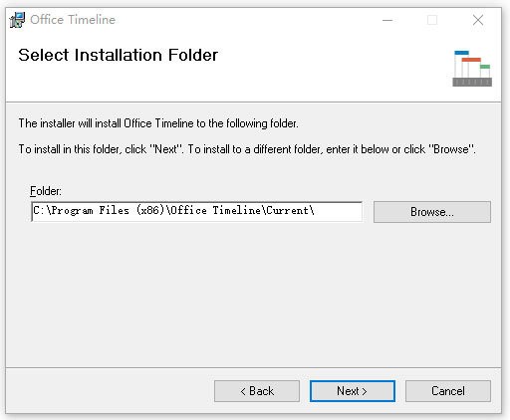This screenshot has width=510, height=420.
Task: Click inside the Folder path field
Action: tap(196, 211)
